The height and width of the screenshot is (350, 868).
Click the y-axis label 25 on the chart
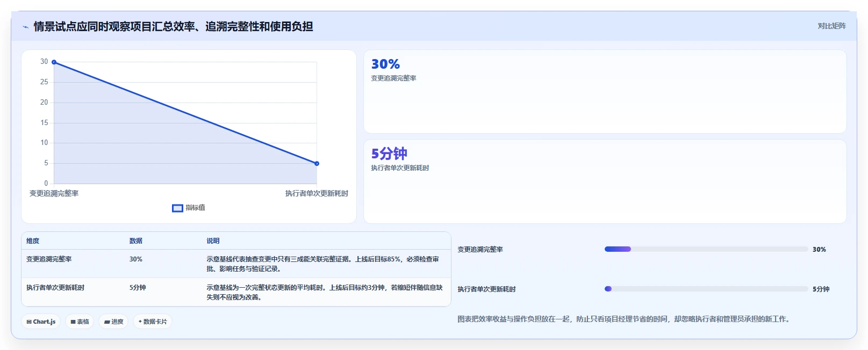click(44, 82)
